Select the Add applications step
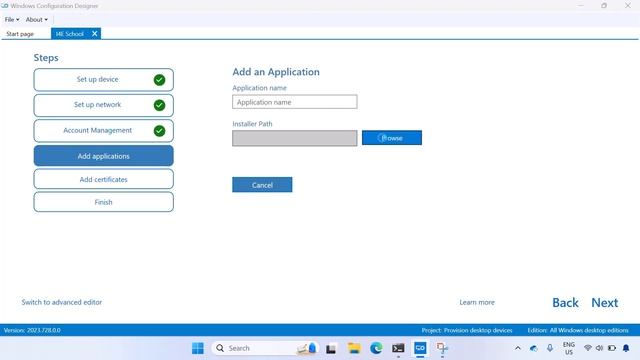The height and width of the screenshot is (360, 640). [104, 156]
